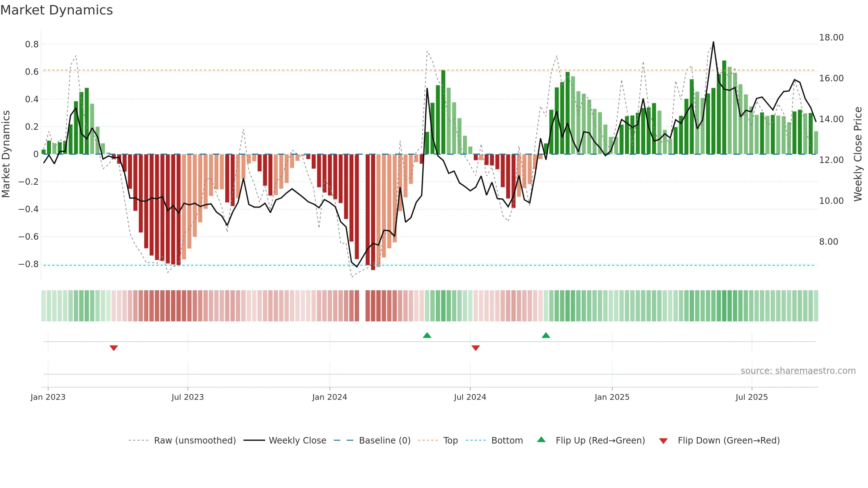Click the 16.00 price tick label
Image resolution: width=868 pixels, height=488 pixels.
coord(831,78)
